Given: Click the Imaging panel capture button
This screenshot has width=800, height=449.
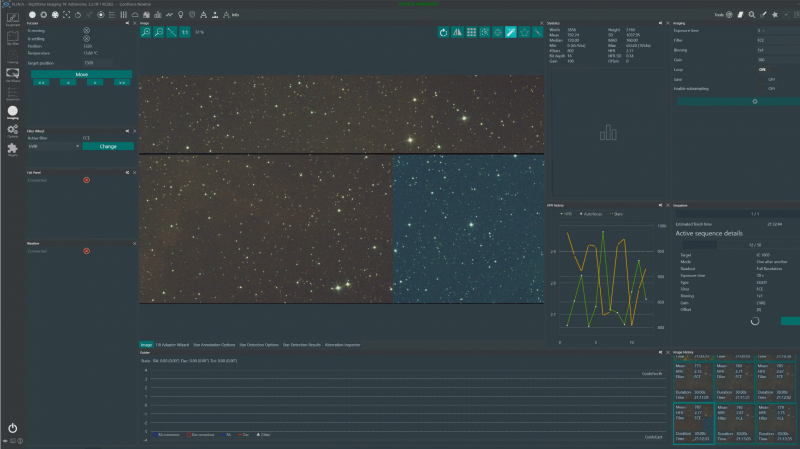Looking at the screenshot, I should click(x=738, y=102).
